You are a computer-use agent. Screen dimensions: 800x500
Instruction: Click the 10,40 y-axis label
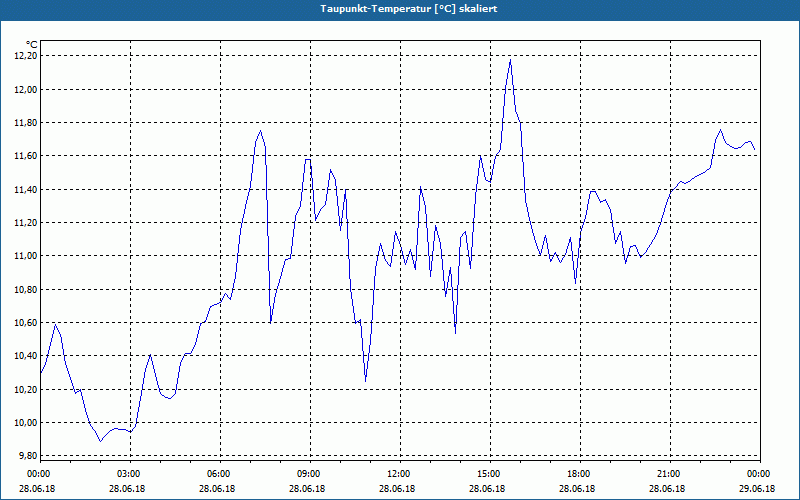tap(27, 356)
